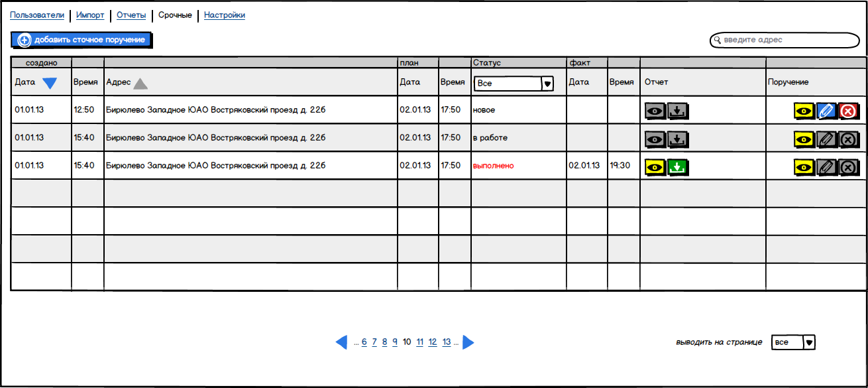The height and width of the screenshot is (388, 868).
Task: Go to previous page with left arrow
Action: click(341, 342)
